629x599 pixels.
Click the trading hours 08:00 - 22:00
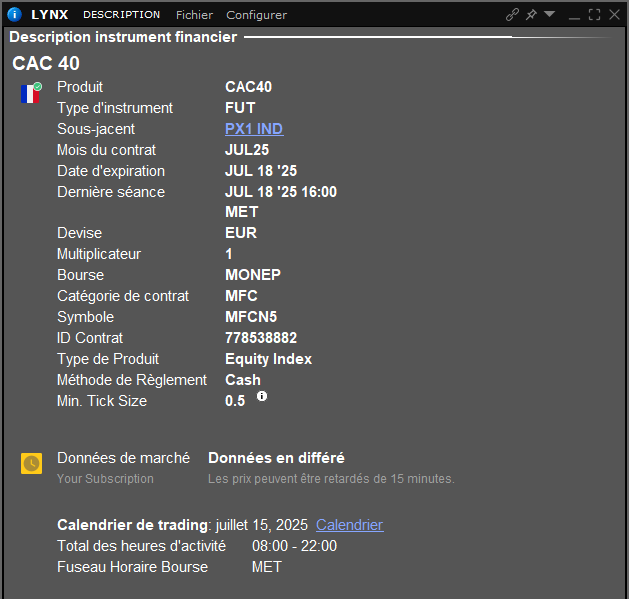pyautogui.click(x=294, y=546)
